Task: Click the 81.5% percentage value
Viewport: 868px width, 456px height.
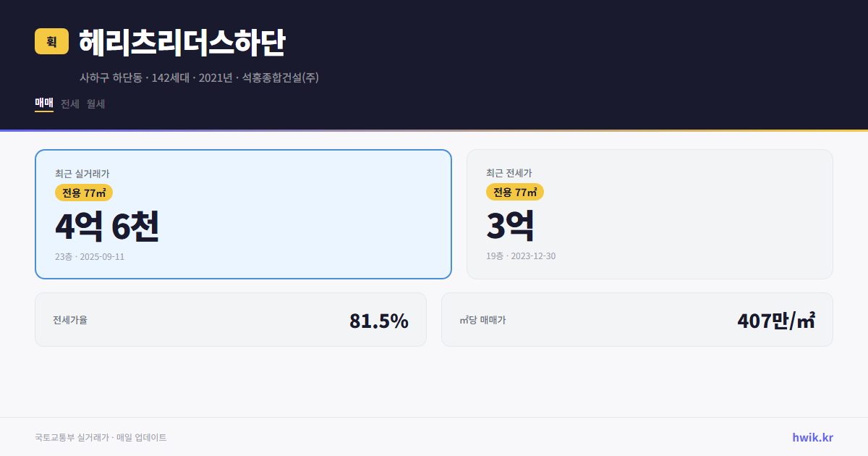Action: pyautogui.click(x=379, y=319)
